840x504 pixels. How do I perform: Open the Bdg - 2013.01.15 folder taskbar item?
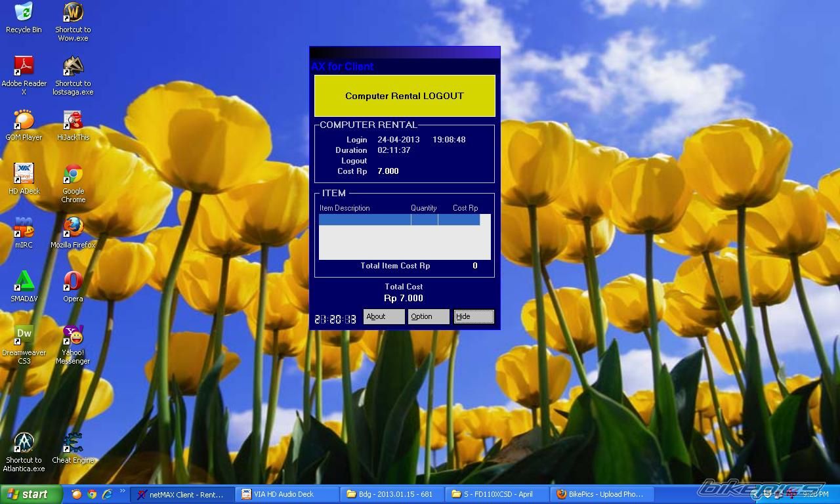coord(392,494)
